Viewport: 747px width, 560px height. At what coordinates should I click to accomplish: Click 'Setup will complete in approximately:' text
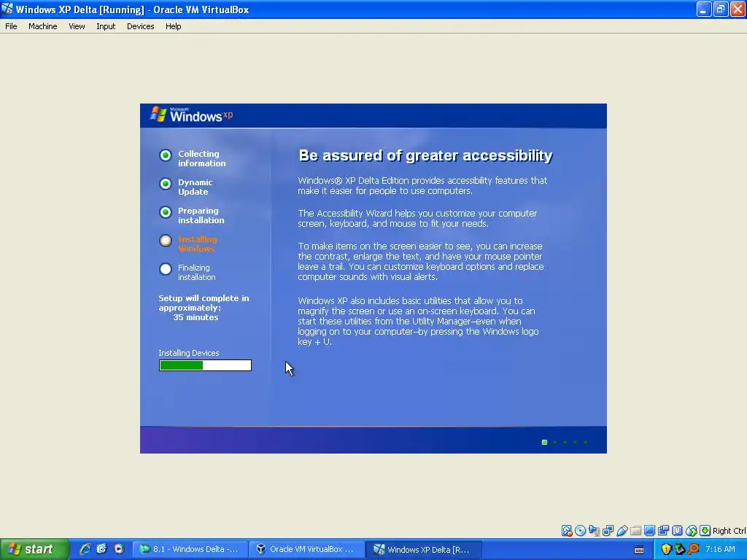pyautogui.click(x=204, y=303)
